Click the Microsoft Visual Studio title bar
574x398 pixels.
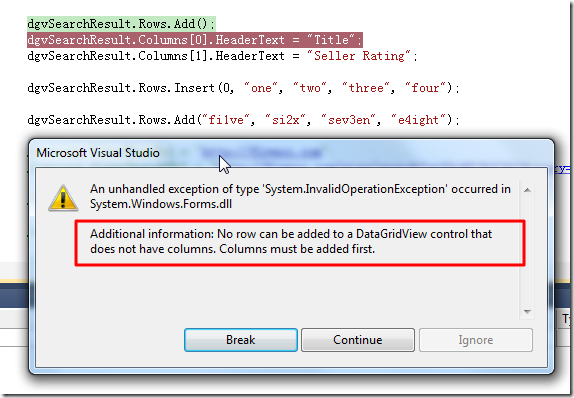tap(291, 153)
